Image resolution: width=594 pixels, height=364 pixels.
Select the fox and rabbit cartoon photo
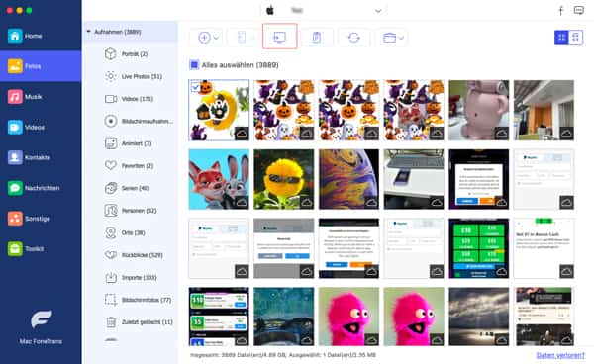pyautogui.click(x=219, y=179)
